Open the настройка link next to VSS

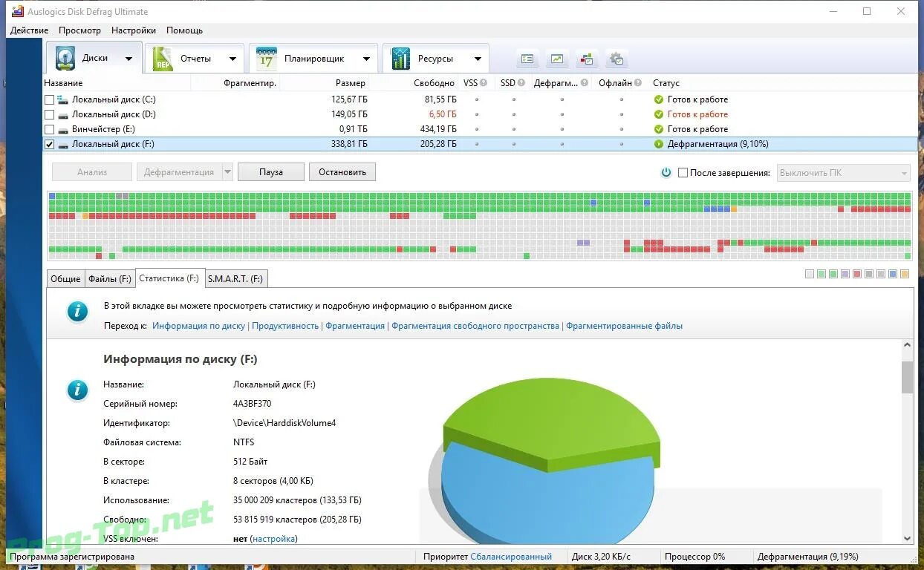click(x=273, y=539)
